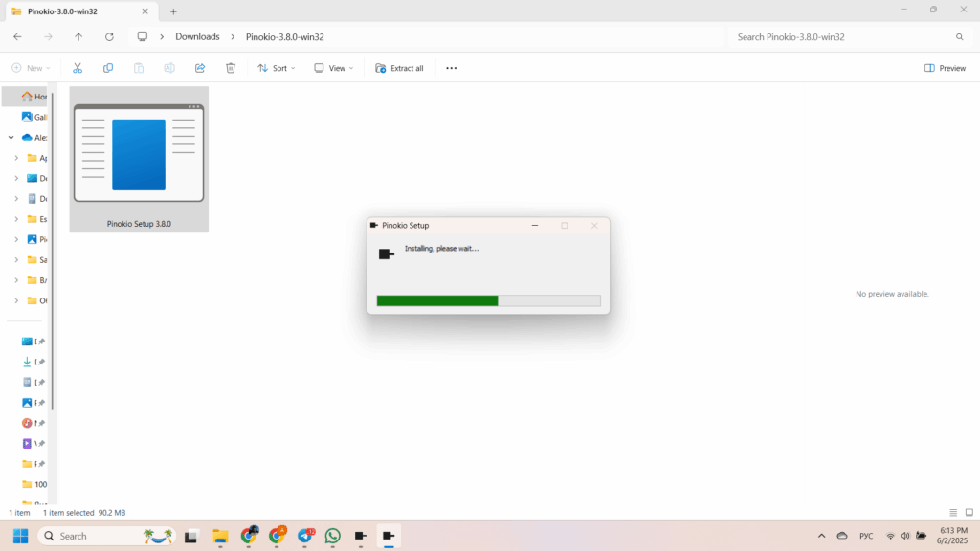Refresh the current folder view
Screen dimensions: 980x551
click(109, 37)
